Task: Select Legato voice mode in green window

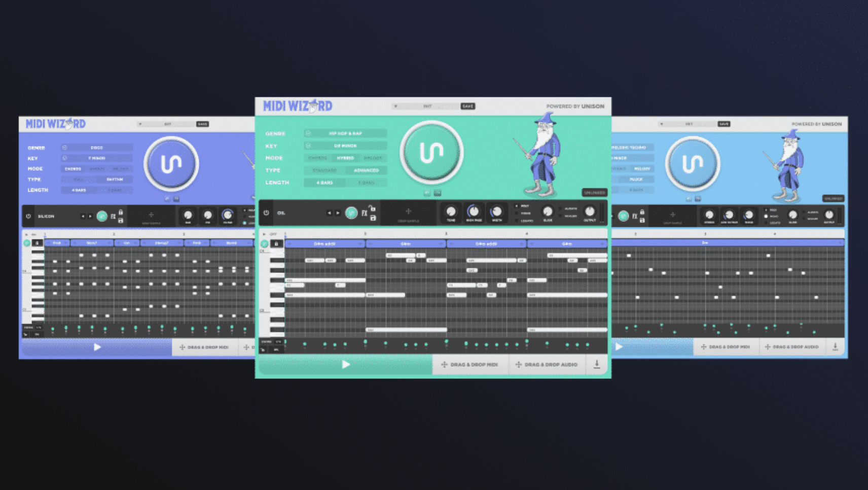Action: pos(525,221)
